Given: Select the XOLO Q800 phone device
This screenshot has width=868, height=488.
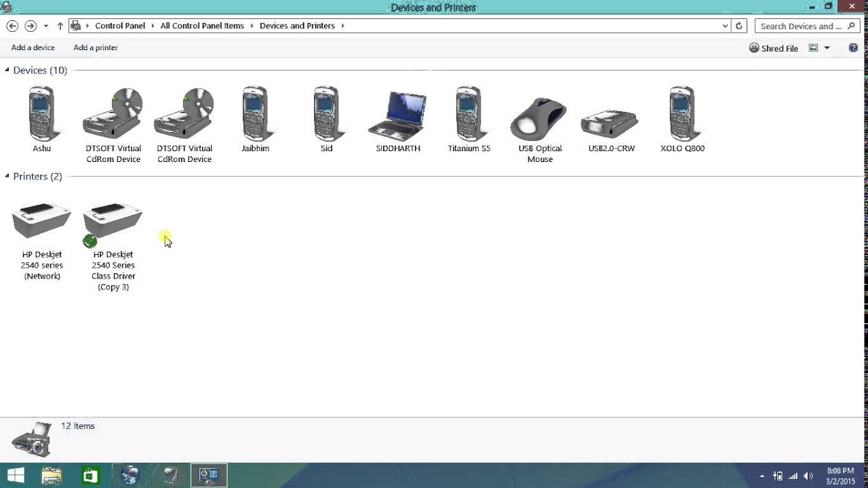Looking at the screenshot, I should pos(682,114).
